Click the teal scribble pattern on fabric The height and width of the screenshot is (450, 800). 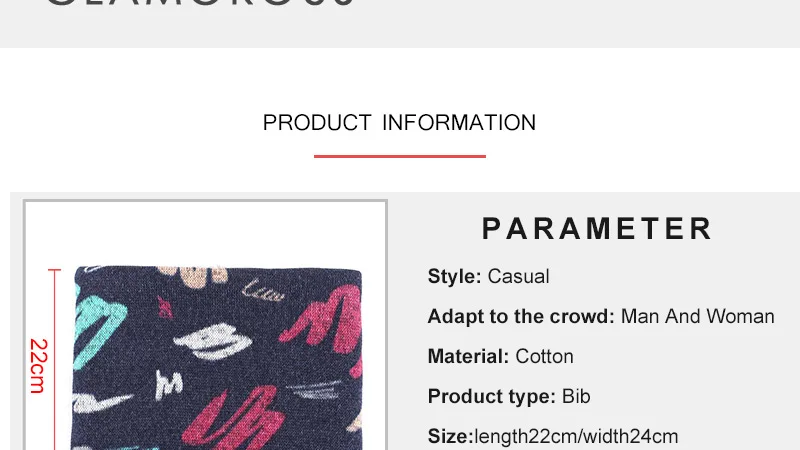[x=98, y=329]
